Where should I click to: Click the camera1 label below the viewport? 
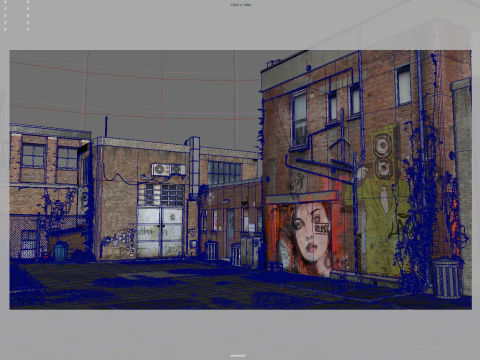pyautogui.click(x=238, y=355)
